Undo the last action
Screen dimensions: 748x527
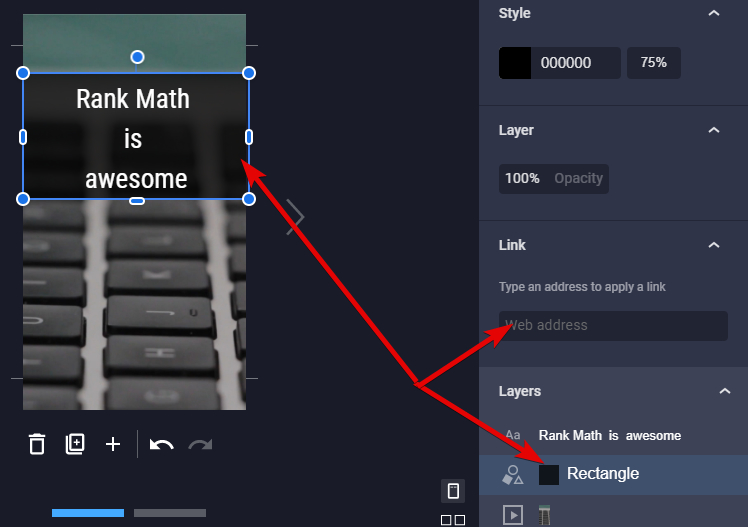pyautogui.click(x=161, y=444)
